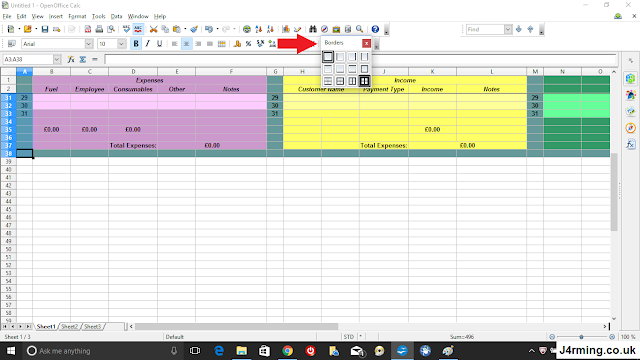Viewport: 640px width, 360px height.
Task: Click the formula input line
Action: [360, 59]
